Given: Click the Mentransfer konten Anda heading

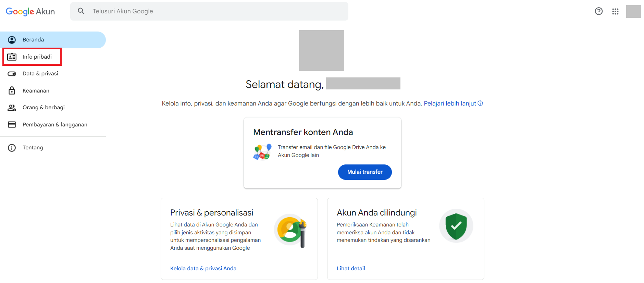Looking at the screenshot, I should pos(303,132).
